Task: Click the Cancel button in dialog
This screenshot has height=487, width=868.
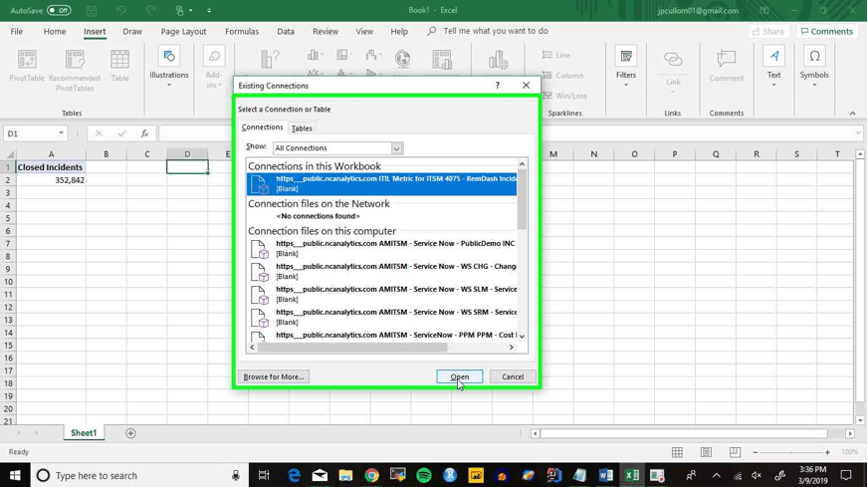Action: tap(513, 376)
